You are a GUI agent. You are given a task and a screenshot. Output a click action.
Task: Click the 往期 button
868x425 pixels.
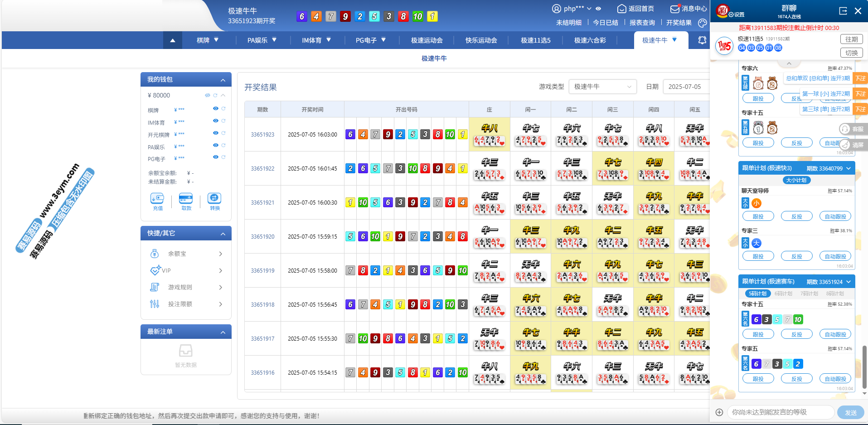coord(851,39)
